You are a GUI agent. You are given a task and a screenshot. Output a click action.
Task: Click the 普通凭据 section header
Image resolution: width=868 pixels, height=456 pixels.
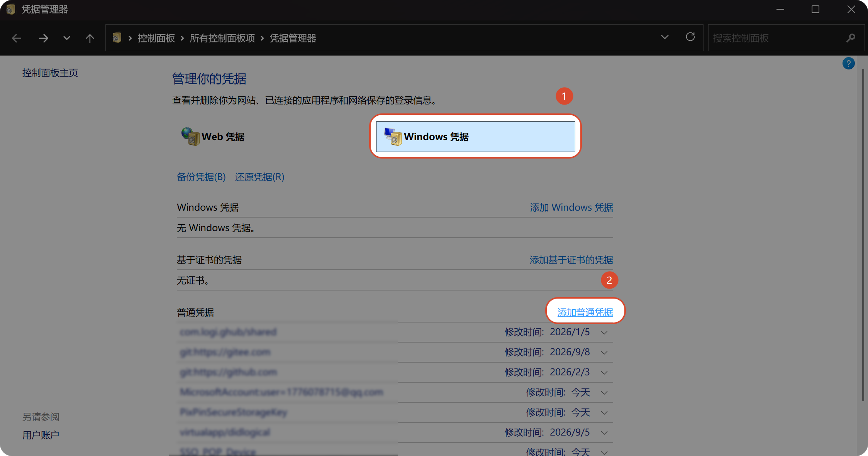tap(195, 312)
